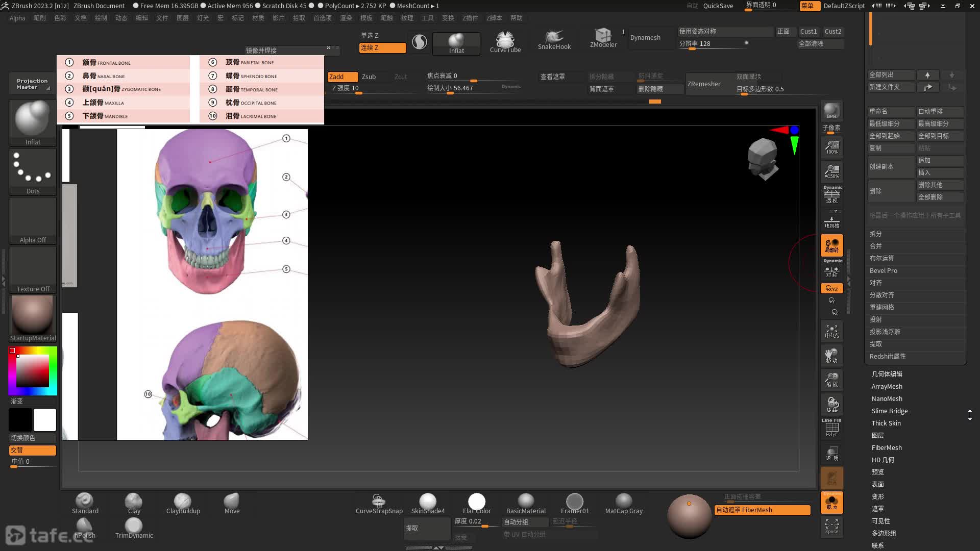Pick a hue in the color picker square
Image resolution: width=980 pixels, height=551 pixels.
point(33,371)
